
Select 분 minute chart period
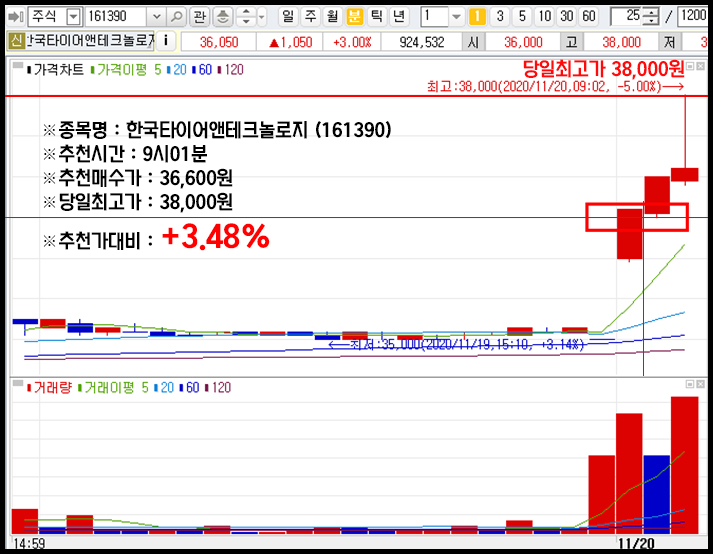click(354, 17)
